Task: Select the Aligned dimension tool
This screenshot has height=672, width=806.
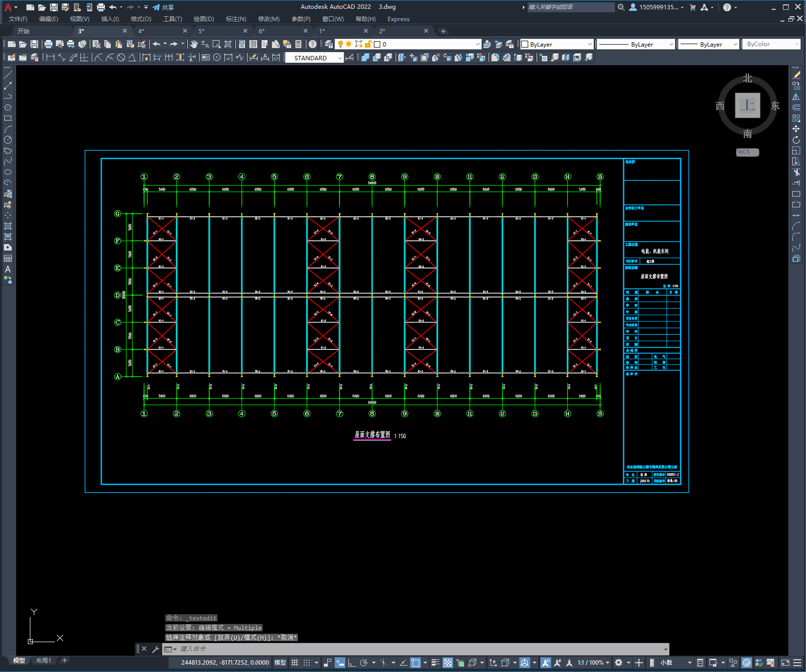Action: (62, 57)
